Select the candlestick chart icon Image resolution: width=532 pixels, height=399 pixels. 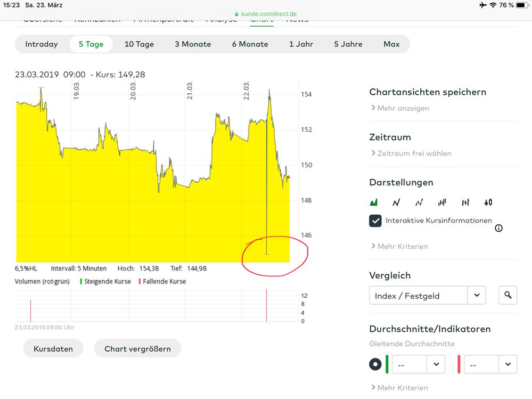(488, 202)
